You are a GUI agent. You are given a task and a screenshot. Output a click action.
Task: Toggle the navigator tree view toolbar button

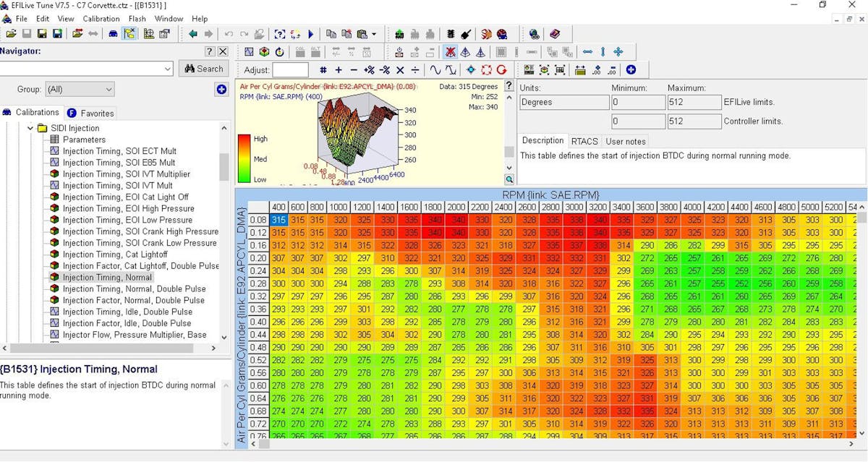coord(129,34)
